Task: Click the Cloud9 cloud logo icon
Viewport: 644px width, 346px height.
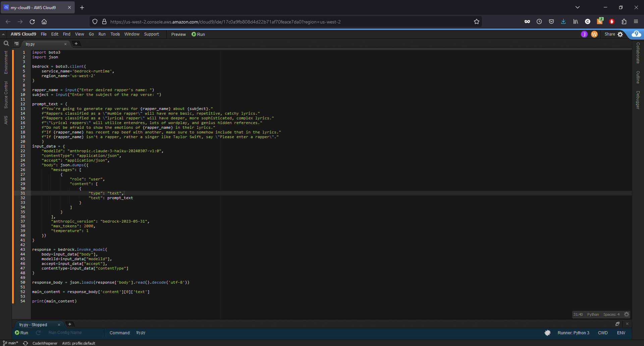Action: click(x=636, y=34)
